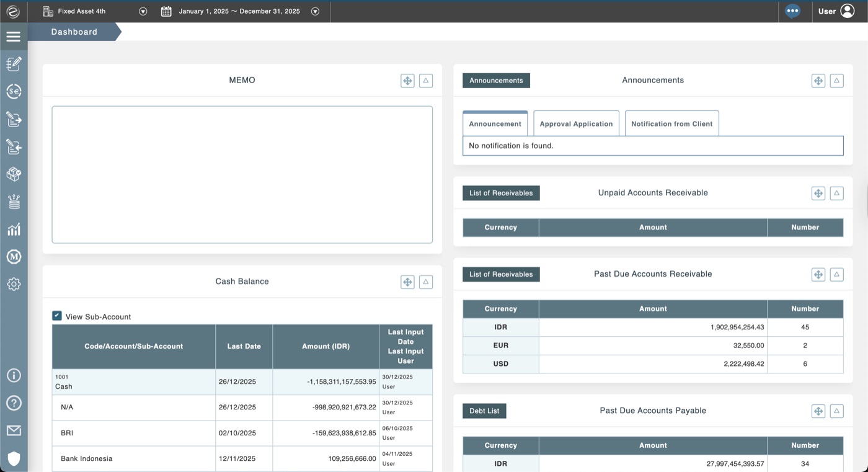Collapse the Announcements panel with its triangle toggle
Viewport: 868px width, 472px height.
[836, 80]
